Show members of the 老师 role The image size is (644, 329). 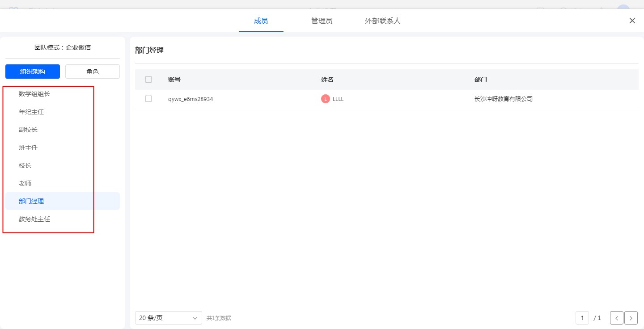pos(25,183)
